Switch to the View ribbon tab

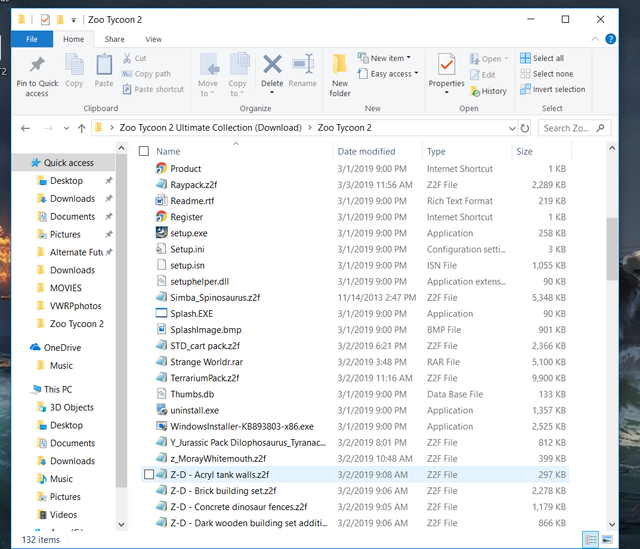pyautogui.click(x=153, y=39)
